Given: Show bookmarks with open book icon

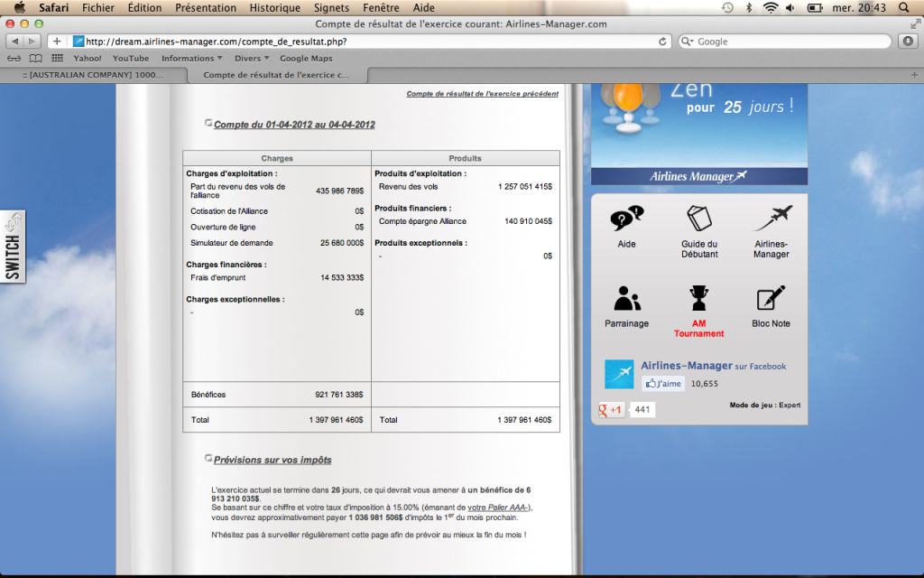Looking at the screenshot, I should [36, 59].
